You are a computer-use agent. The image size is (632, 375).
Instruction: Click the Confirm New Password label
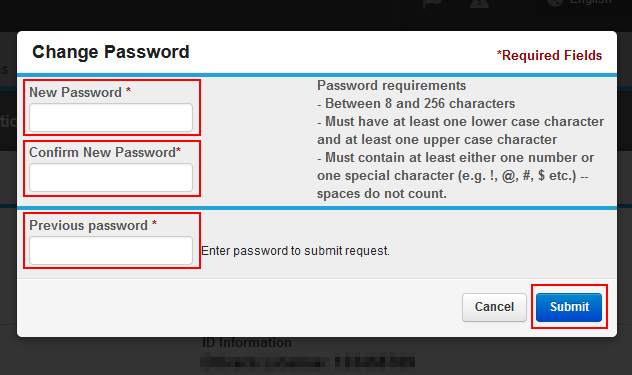[105, 152]
